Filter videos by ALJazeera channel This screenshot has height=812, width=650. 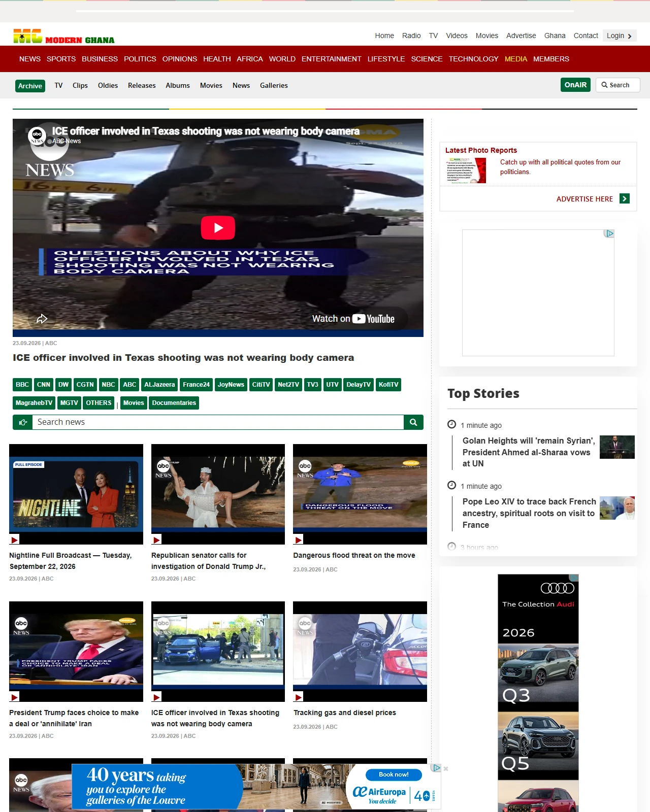pyautogui.click(x=159, y=385)
